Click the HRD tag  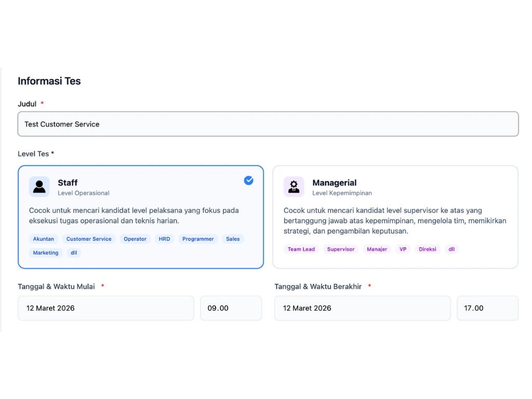[x=164, y=239]
